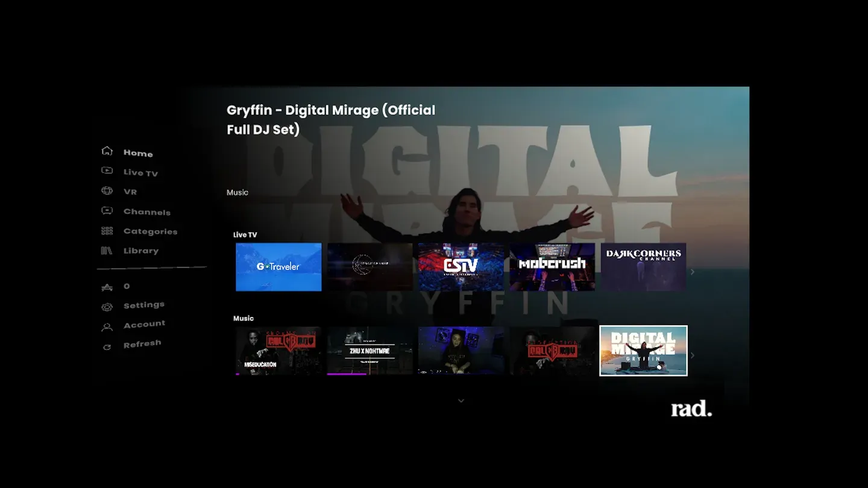The image size is (868, 488).
Task: Click the VR globe icon
Action: [107, 191]
